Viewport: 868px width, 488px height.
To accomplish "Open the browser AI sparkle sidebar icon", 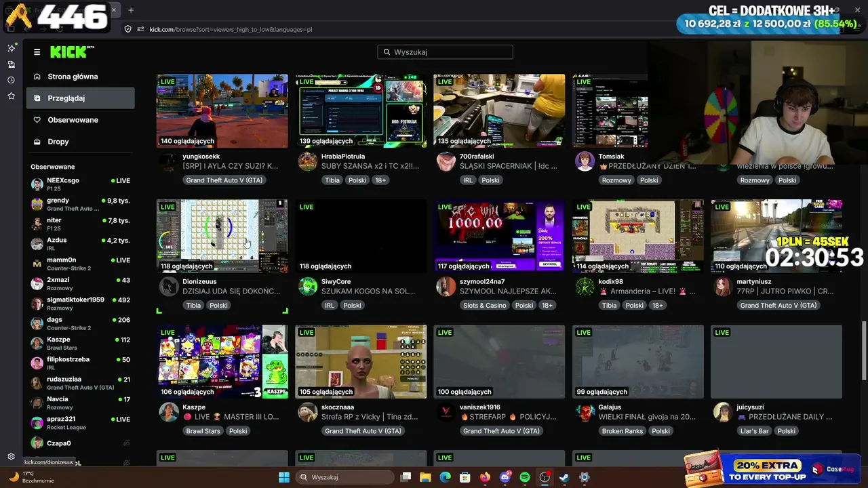I will (12, 48).
